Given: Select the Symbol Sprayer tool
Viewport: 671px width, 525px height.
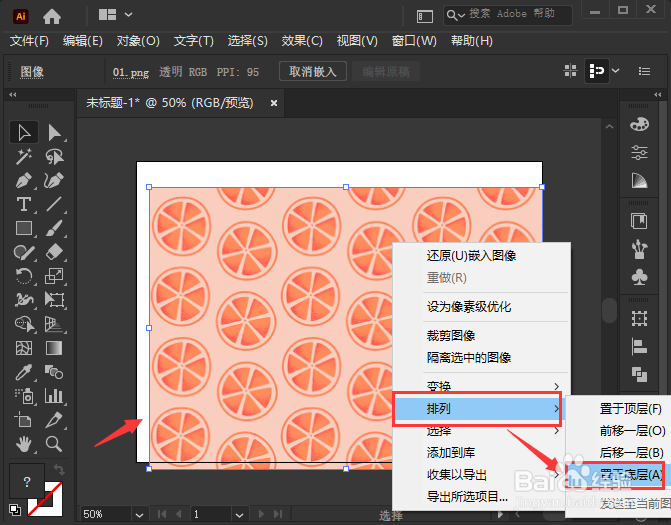Looking at the screenshot, I should coord(24,396).
